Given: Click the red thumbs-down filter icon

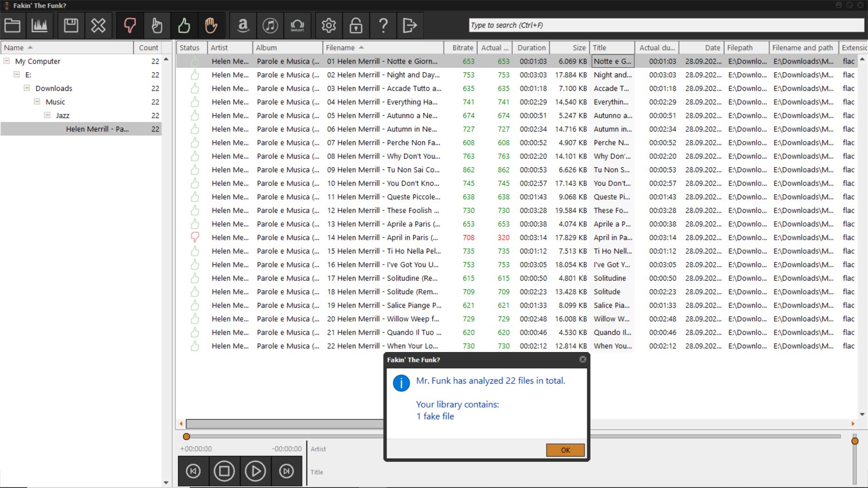Looking at the screenshot, I should [130, 25].
